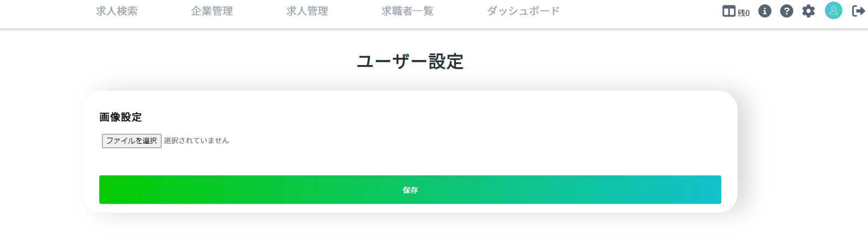The image size is (868, 241).
Task: Open the 企業管理 menu item
Action: (212, 11)
